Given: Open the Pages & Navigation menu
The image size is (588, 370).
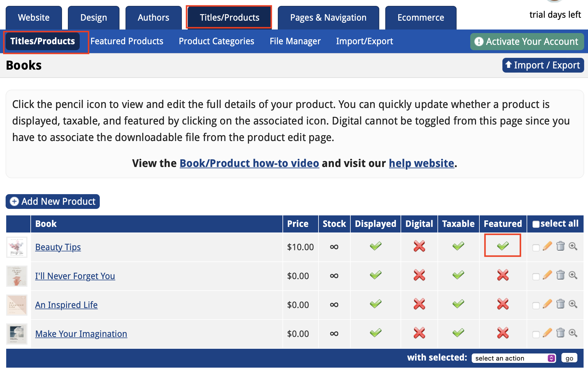Looking at the screenshot, I should tap(328, 17).
